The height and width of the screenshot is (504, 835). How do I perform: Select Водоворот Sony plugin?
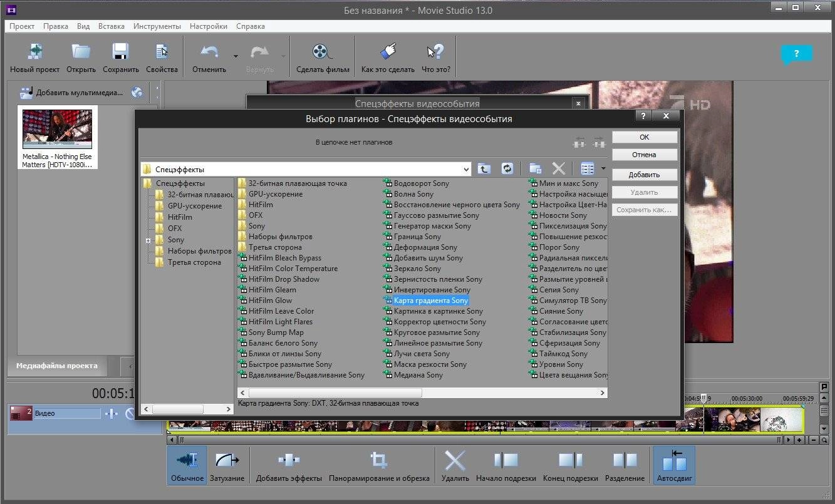click(x=422, y=183)
